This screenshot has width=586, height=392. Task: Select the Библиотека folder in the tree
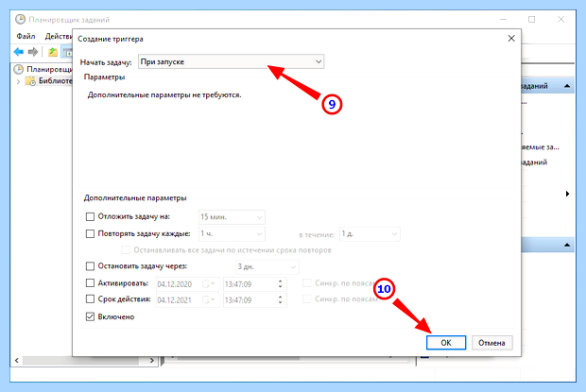48,81
